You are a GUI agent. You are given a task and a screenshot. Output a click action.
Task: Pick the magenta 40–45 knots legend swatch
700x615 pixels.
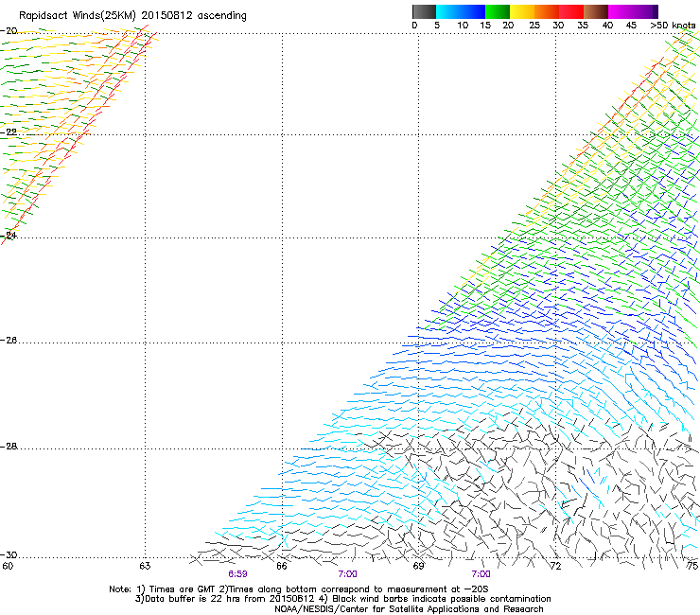(x=621, y=11)
